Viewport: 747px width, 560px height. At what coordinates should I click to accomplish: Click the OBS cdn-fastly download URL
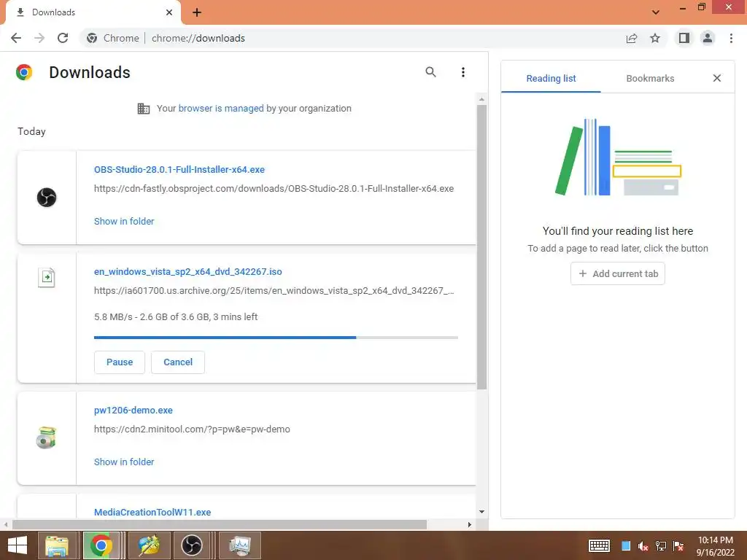pos(274,189)
